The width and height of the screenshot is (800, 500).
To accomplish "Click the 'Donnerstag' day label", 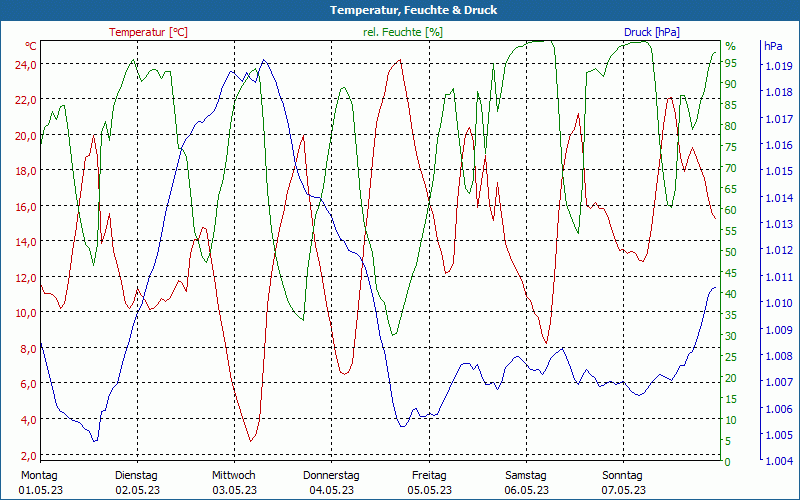I will [331, 475].
